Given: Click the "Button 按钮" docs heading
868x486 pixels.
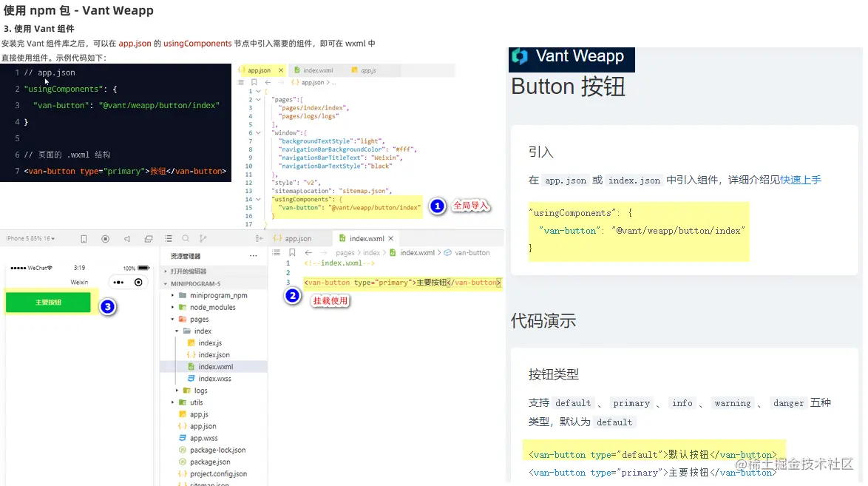Looking at the screenshot, I should point(569,87).
